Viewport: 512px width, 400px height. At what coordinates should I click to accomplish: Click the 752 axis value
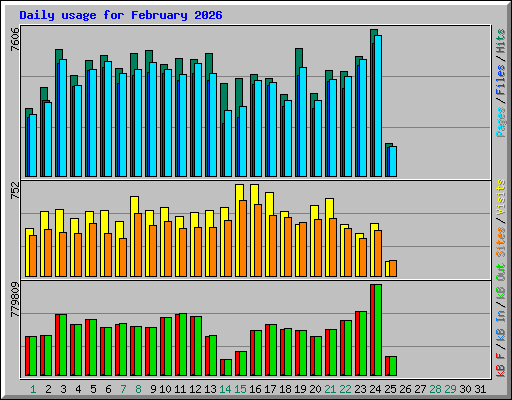15,191
